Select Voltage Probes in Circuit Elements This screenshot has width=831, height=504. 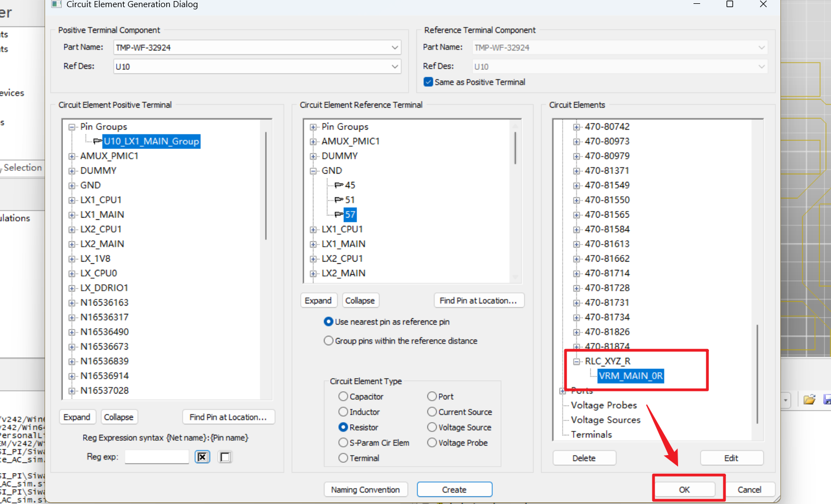coord(604,405)
